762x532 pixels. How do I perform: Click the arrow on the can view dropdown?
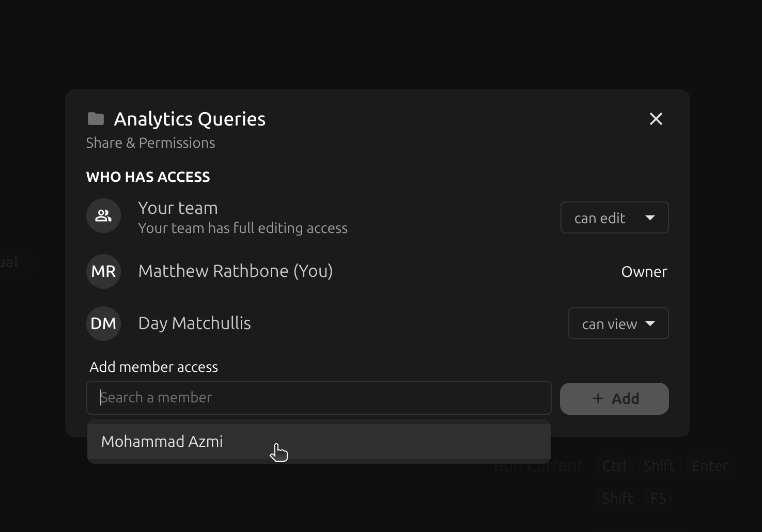click(x=650, y=324)
